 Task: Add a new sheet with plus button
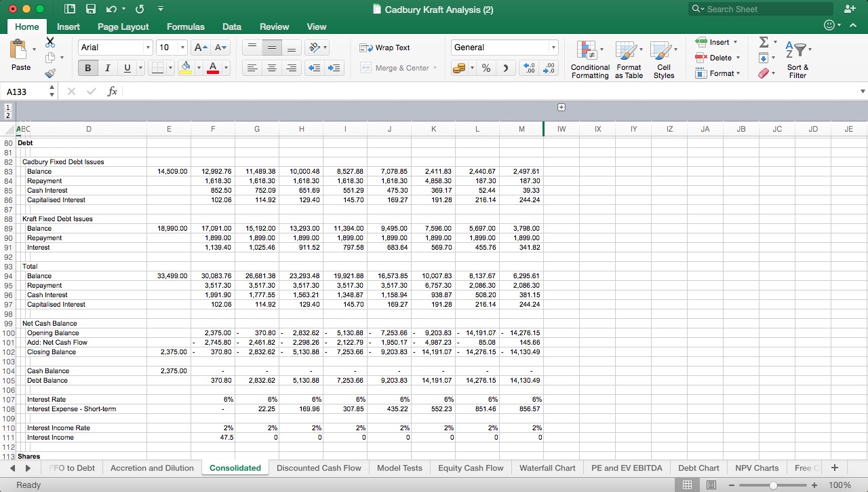point(835,468)
